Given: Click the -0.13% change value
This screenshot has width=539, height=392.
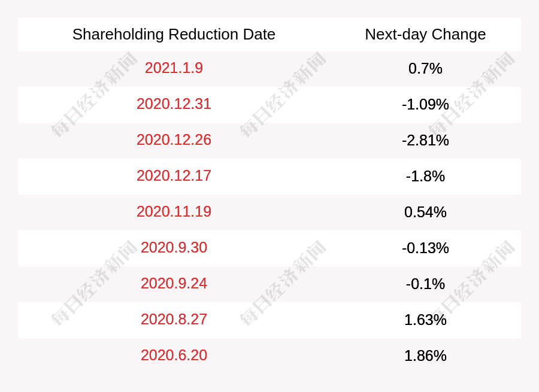Looking at the screenshot, I should click(x=425, y=248).
